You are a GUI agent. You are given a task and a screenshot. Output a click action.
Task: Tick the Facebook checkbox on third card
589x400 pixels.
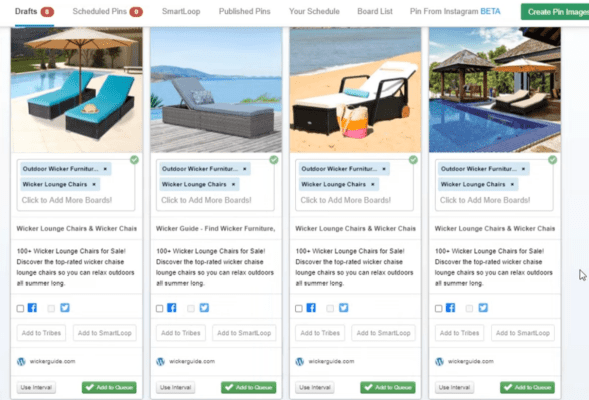[x=299, y=309]
